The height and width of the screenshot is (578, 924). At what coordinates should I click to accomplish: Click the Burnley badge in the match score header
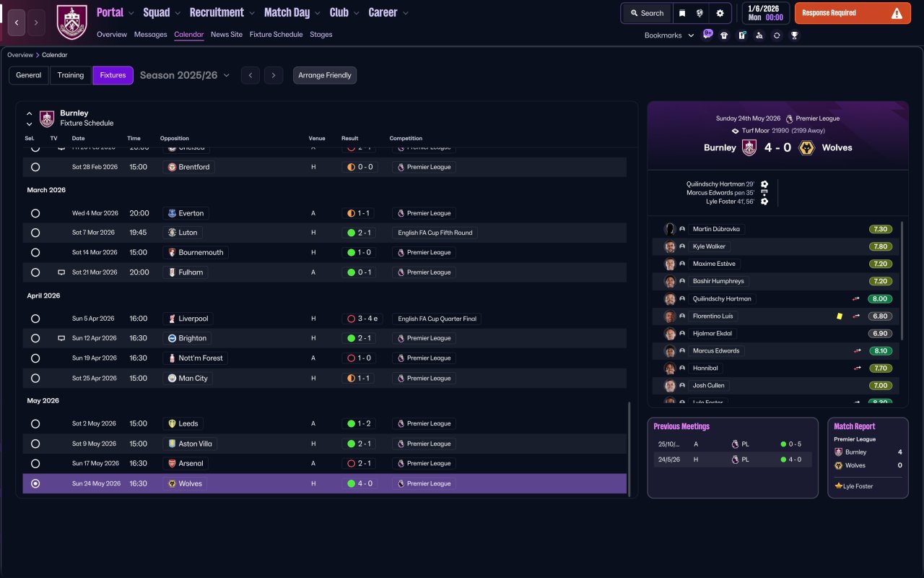coord(749,147)
